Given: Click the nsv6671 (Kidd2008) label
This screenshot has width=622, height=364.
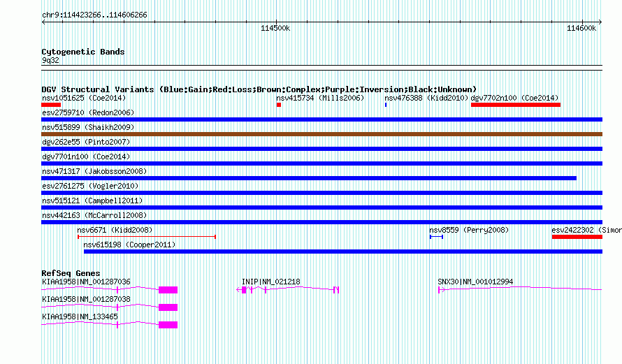Looking at the screenshot, I should pyautogui.click(x=115, y=230).
